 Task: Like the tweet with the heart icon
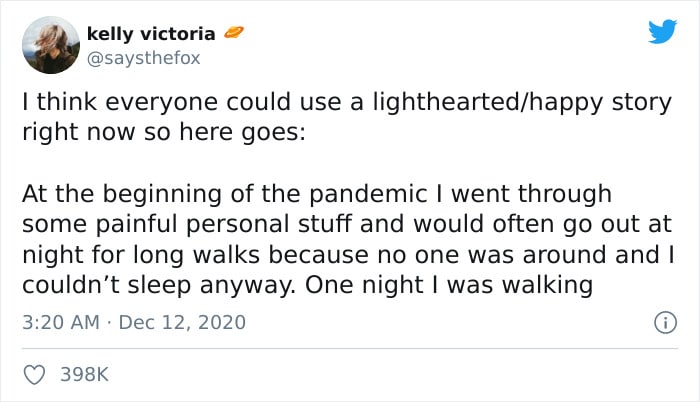click(34, 374)
